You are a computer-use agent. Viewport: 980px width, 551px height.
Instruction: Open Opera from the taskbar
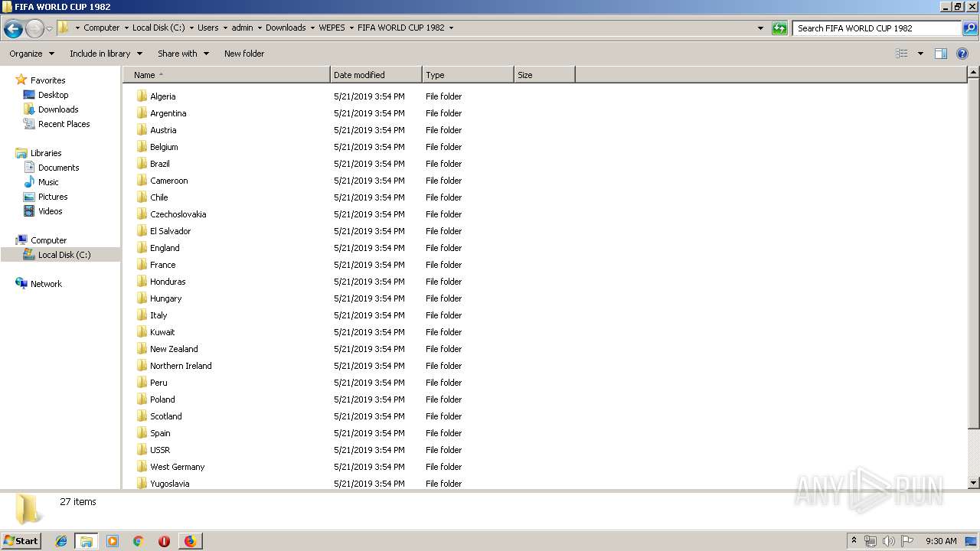click(x=164, y=541)
